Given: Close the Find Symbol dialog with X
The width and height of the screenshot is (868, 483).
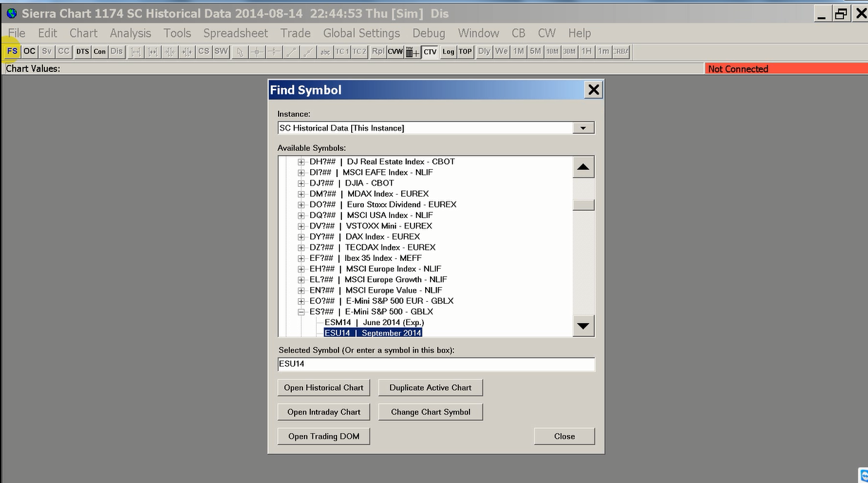Looking at the screenshot, I should 594,90.
